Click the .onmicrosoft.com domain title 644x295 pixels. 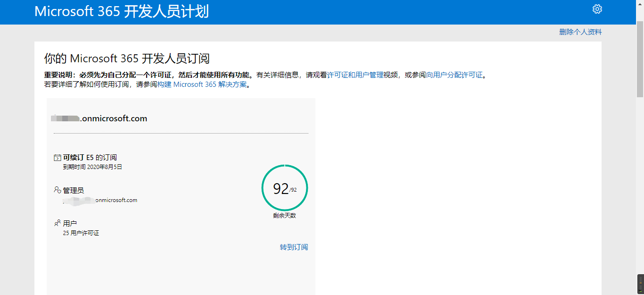click(x=99, y=118)
